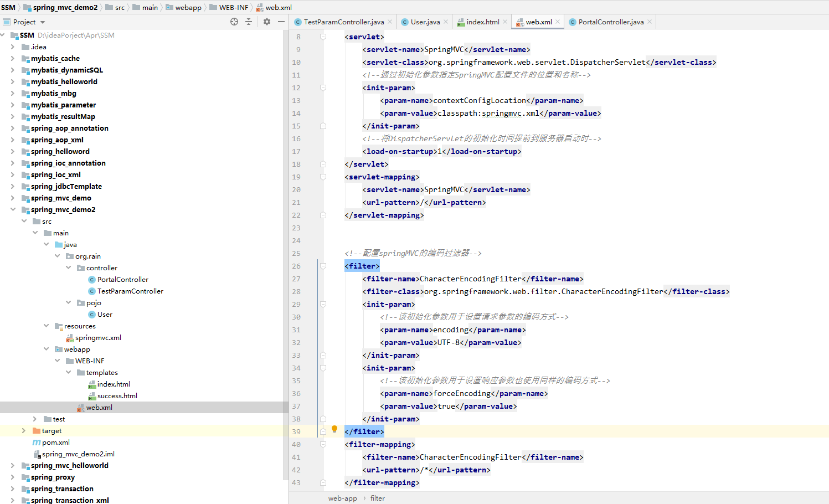Viewport: 829px width, 504px height.
Task: Select User class in project tree
Action: [x=105, y=314]
